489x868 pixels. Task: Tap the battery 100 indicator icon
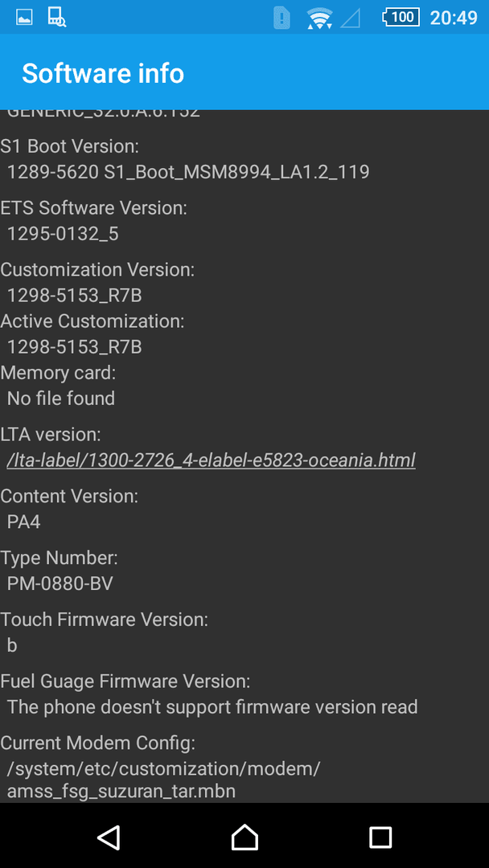tap(401, 17)
